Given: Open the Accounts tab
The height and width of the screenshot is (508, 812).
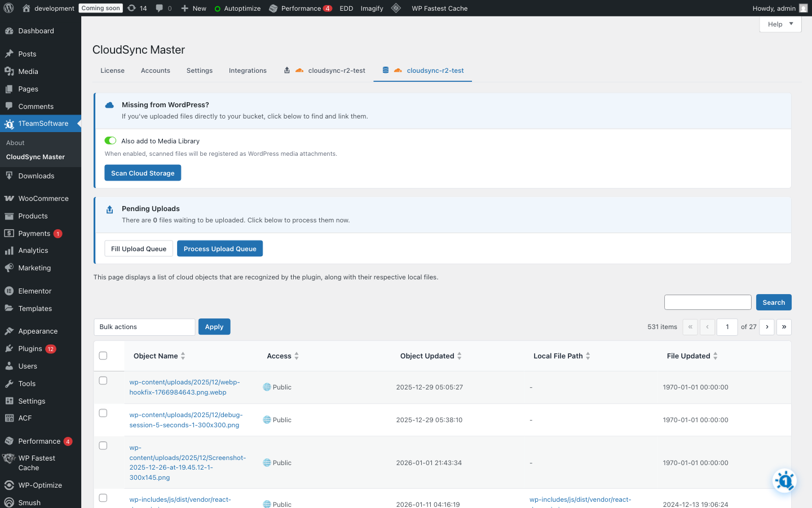Looking at the screenshot, I should coord(155,70).
